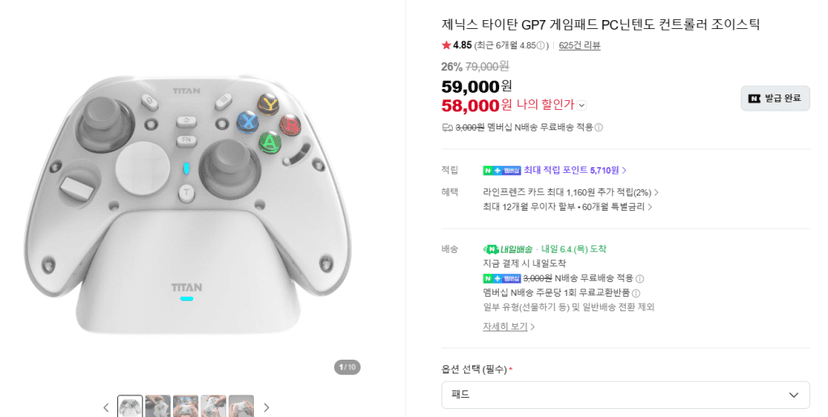Expand 나의 할인가 price details chevron
Screen dimensions: 828x417
click(581, 106)
